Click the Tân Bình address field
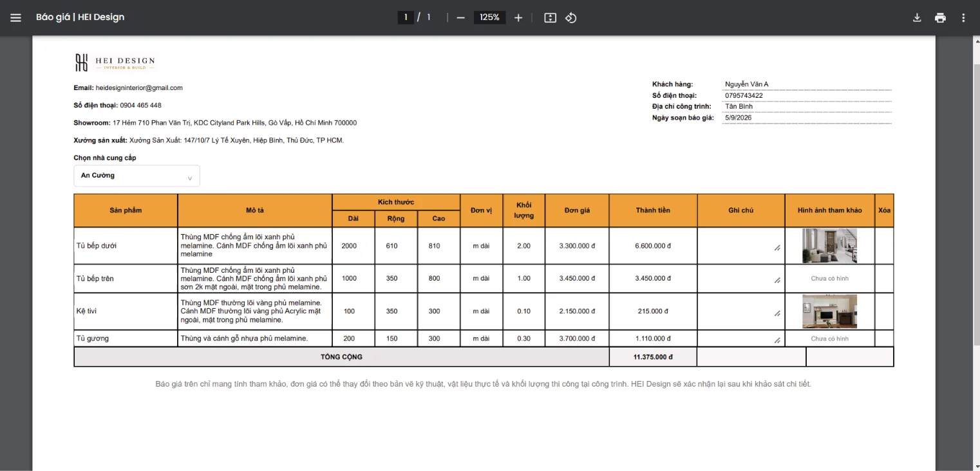980x471 pixels. [x=807, y=106]
